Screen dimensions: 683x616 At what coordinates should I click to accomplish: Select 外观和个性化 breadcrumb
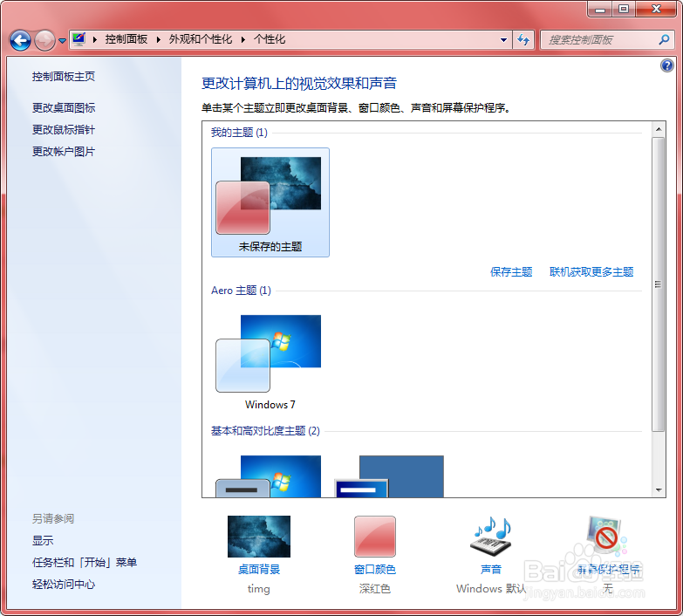[201, 39]
